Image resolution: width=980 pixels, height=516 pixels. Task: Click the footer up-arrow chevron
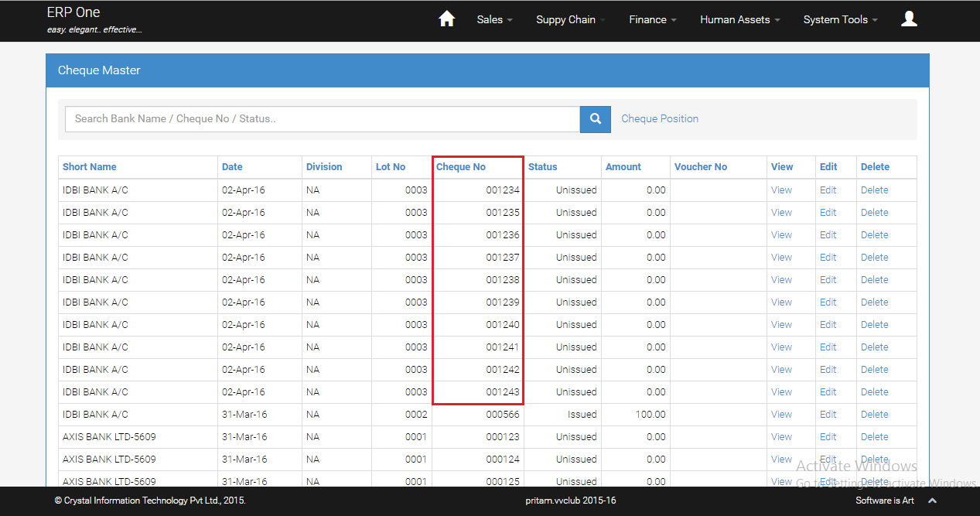click(x=932, y=501)
